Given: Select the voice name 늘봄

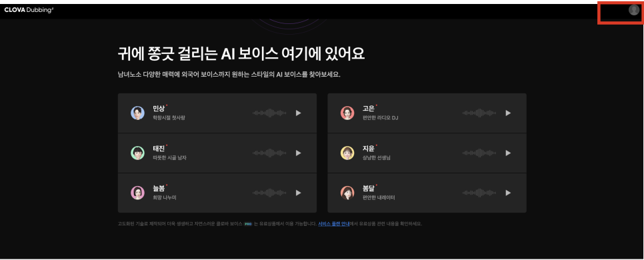Looking at the screenshot, I should [159, 188].
